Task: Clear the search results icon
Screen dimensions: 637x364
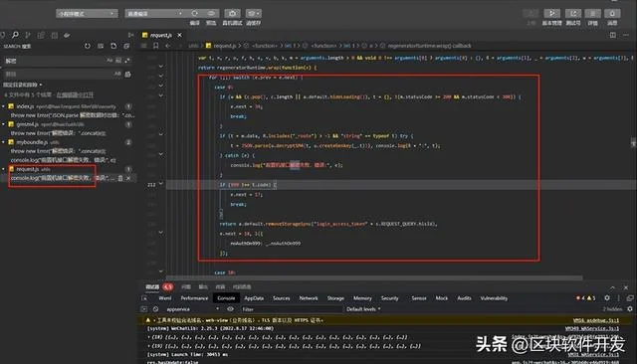Action: click(101, 46)
